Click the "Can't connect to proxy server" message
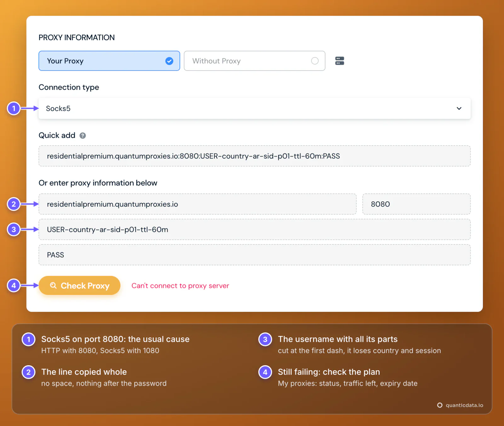 pos(180,286)
